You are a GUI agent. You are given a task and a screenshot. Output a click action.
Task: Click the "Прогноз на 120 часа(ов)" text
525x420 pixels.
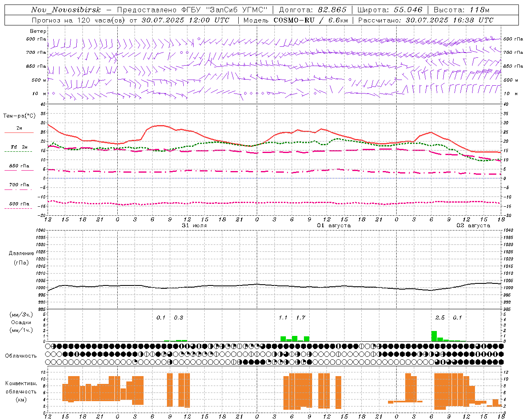[x=79, y=20]
